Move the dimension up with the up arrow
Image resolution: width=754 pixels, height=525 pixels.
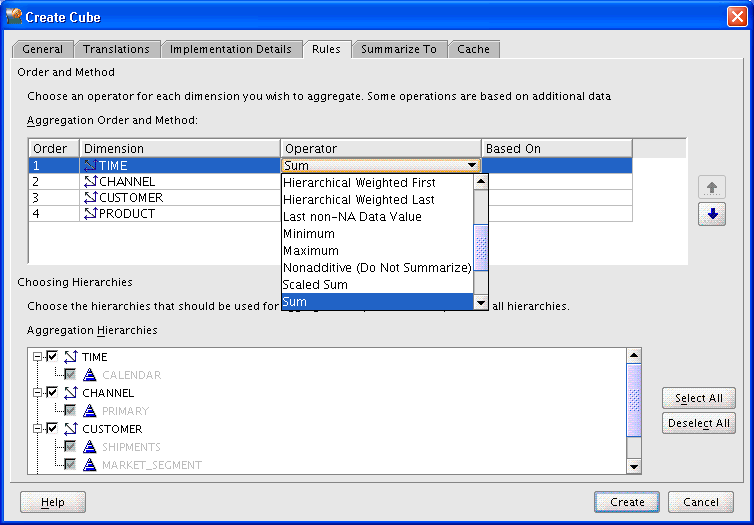(712, 187)
